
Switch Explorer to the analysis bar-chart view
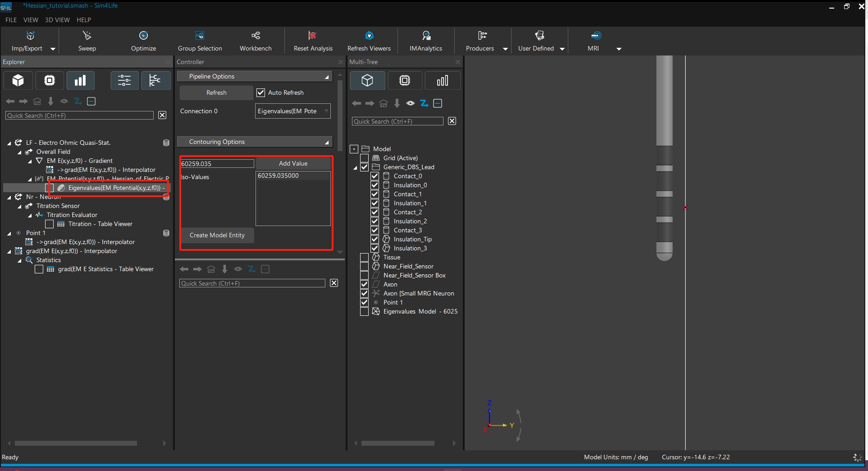pos(80,81)
